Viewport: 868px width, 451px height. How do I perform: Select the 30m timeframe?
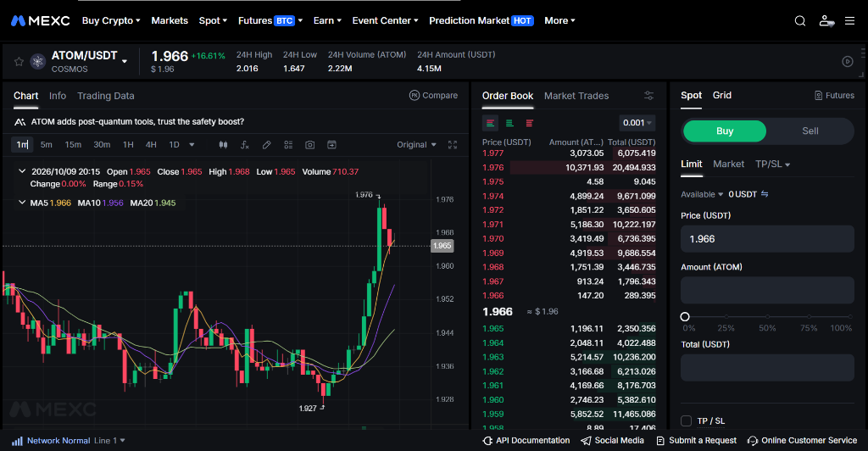tap(102, 145)
